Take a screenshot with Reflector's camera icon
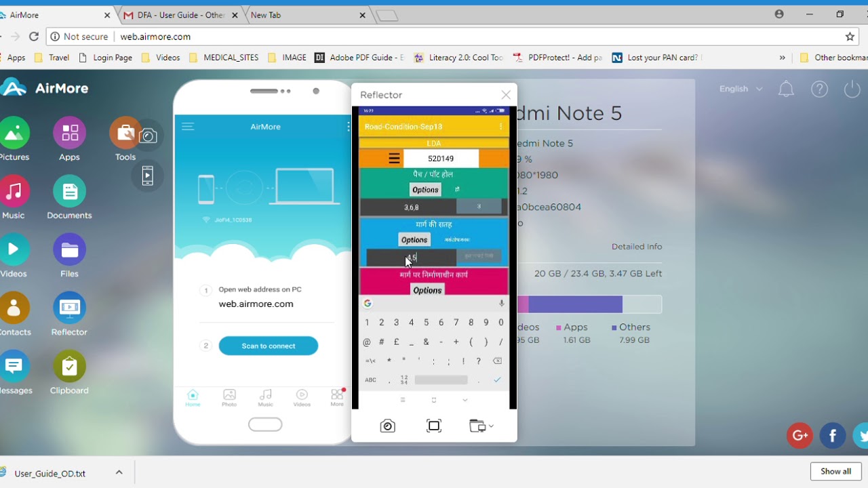This screenshot has height=488, width=868. (387, 426)
